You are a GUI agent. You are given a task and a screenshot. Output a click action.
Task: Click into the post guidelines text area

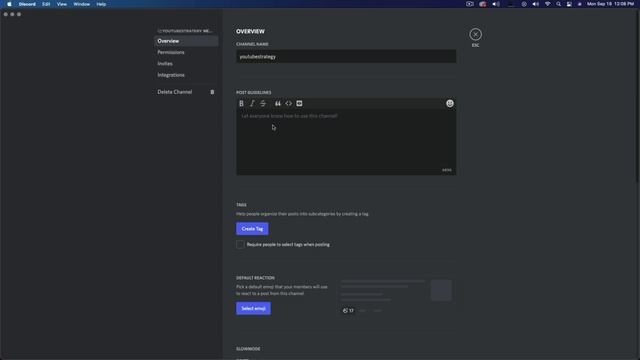(346, 142)
